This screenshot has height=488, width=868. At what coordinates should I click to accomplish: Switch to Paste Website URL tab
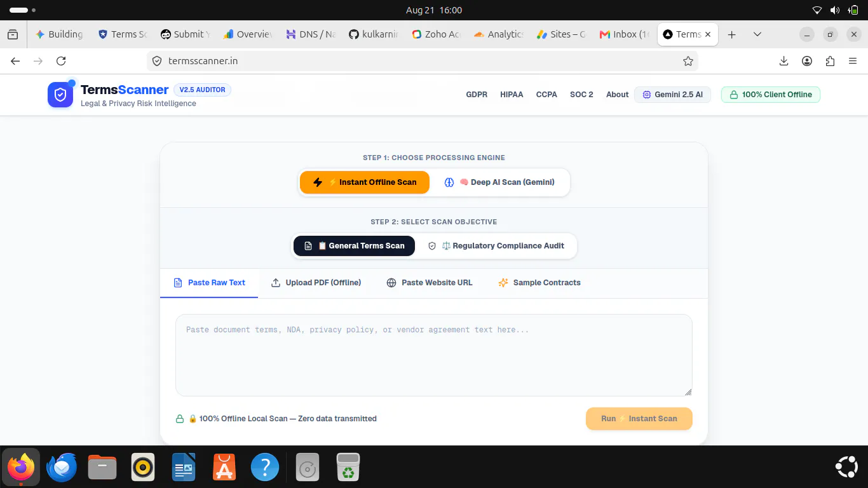coord(430,283)
